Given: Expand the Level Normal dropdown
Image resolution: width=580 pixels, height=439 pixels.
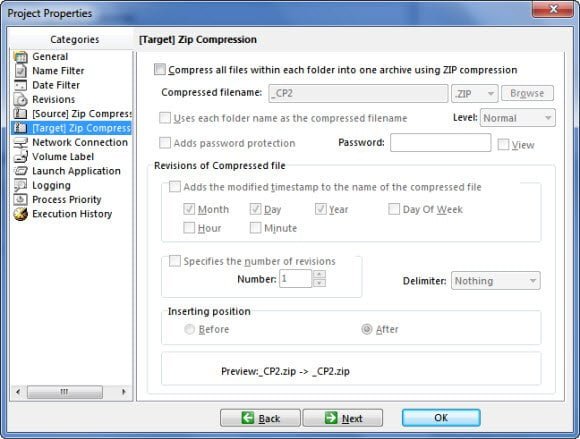Looking at the screenshot, I should point(517,118).
